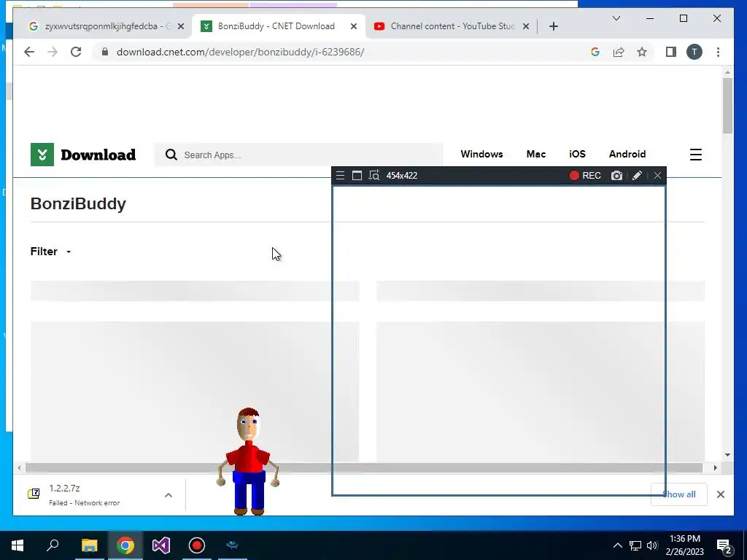
Task: Open taskbar search
Action: pos(53,545)
